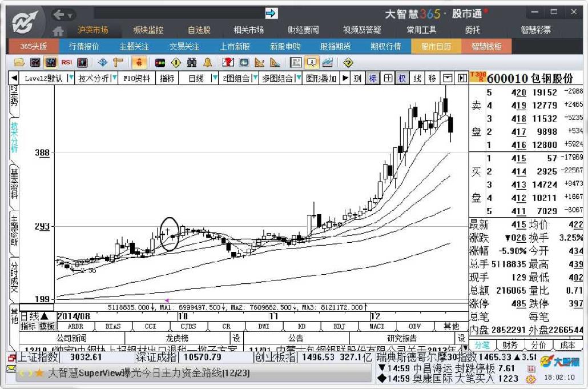The height and width of the screenshot is (389, 588).
Task: Select the first triangle ruler drawing icon
Action: (x=259, y=62)
